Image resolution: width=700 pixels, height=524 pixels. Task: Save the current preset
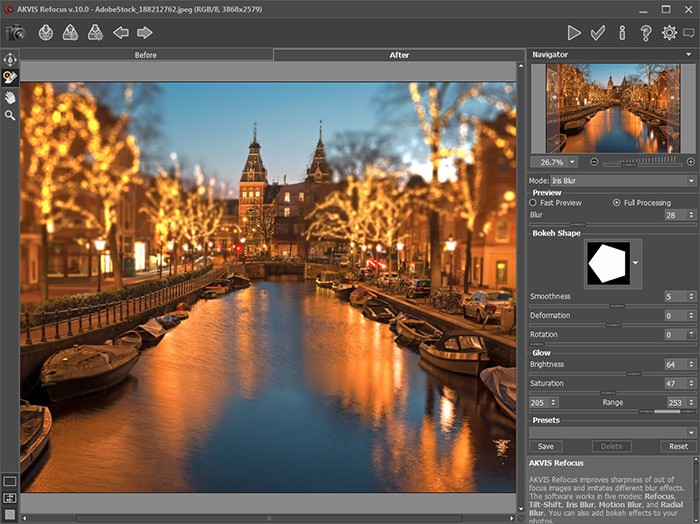[x=546, y=446]
